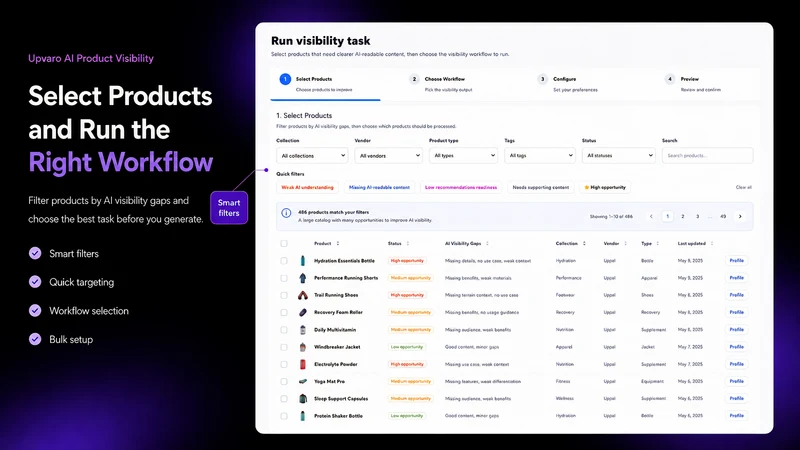Click step 4 circle icon

click(670, 79)
